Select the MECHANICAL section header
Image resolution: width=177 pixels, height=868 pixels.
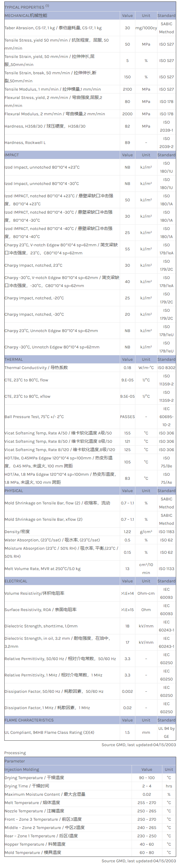(26, 15)
